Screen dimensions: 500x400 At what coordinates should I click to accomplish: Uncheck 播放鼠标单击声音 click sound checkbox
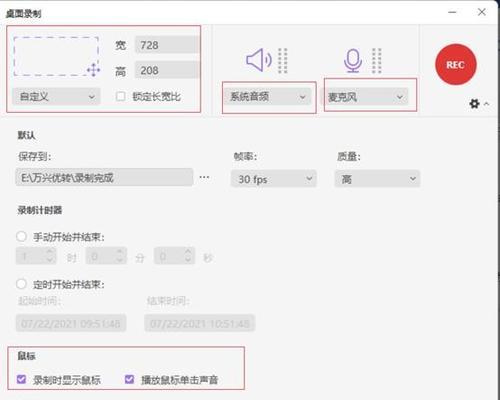coord(129,379)
